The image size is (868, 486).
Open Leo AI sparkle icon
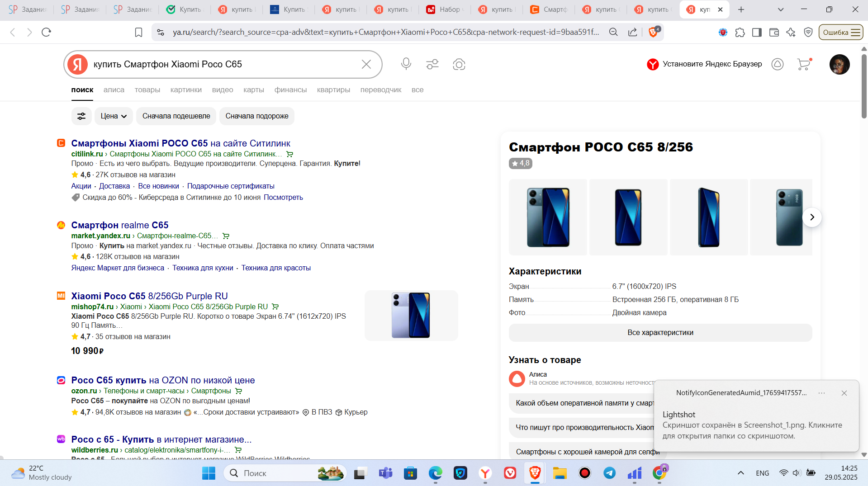tap(791, 32)
